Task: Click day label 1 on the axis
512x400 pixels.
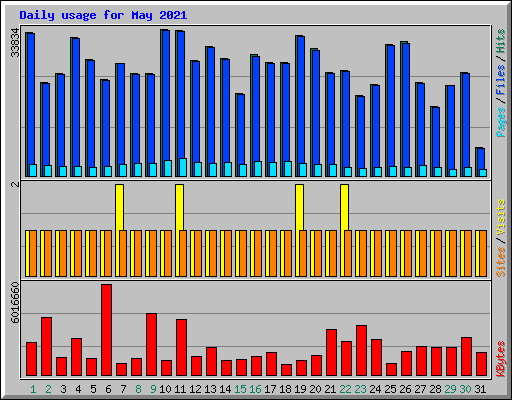Action: (33, 389)
